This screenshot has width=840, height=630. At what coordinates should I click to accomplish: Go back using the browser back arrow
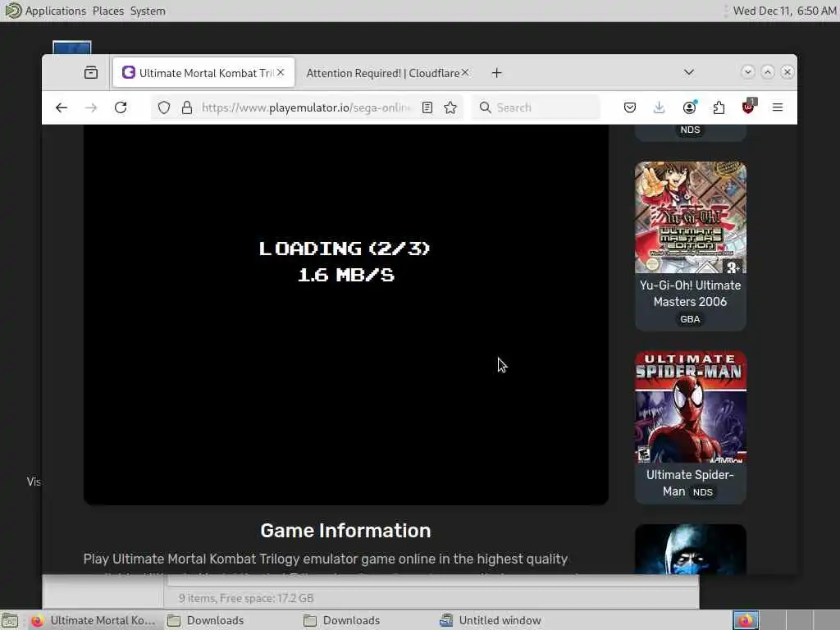[x=62, y=107]
